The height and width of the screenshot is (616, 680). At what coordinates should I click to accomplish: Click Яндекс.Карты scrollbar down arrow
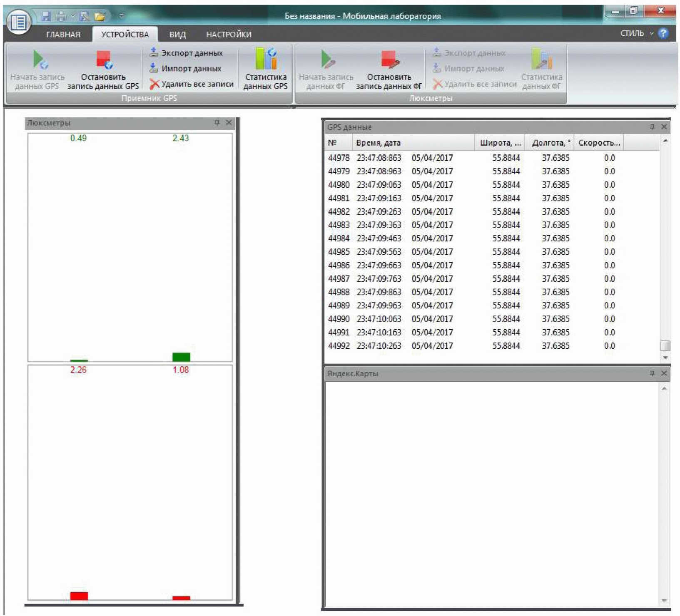(664, 600)
